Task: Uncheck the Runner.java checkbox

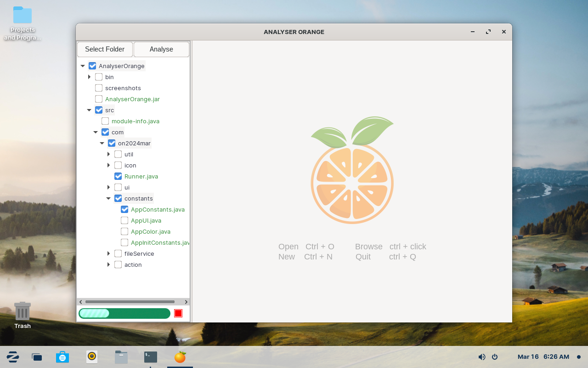Action: point(118,176)
